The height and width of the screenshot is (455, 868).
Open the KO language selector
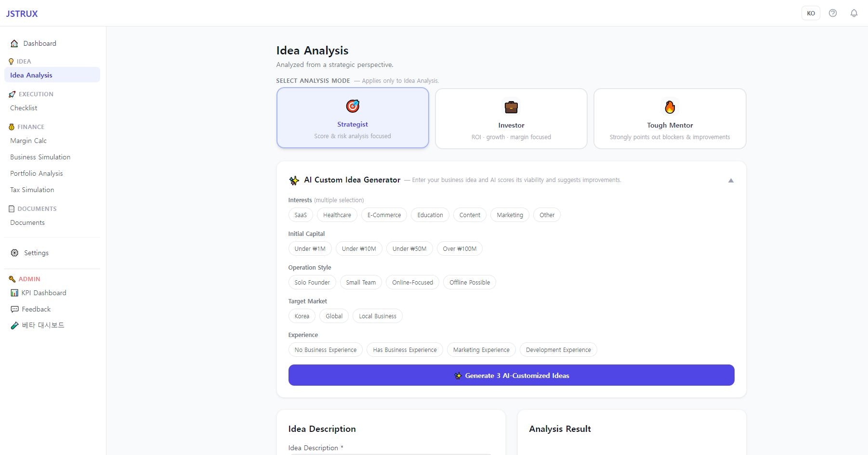point(811,13)
